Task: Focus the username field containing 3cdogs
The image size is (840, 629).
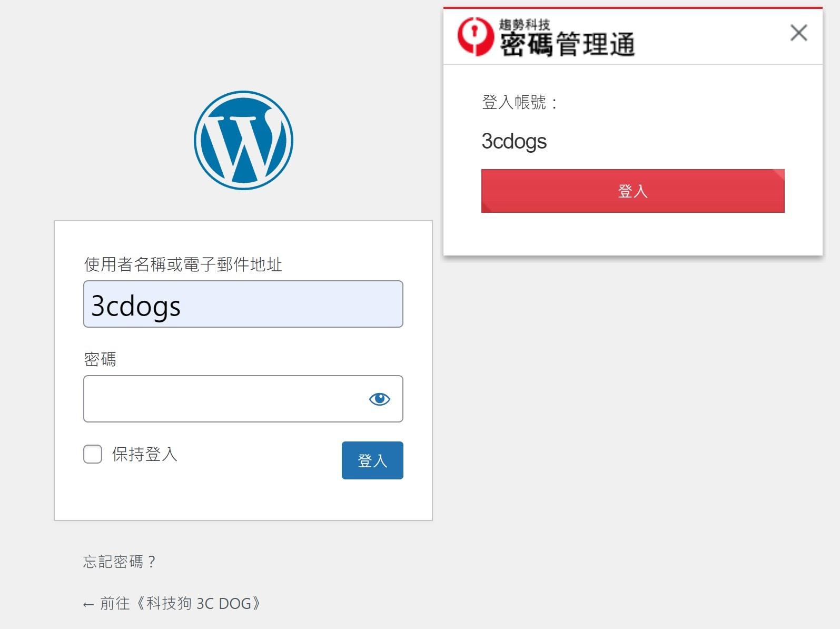Action: click(x=243, y=304)
